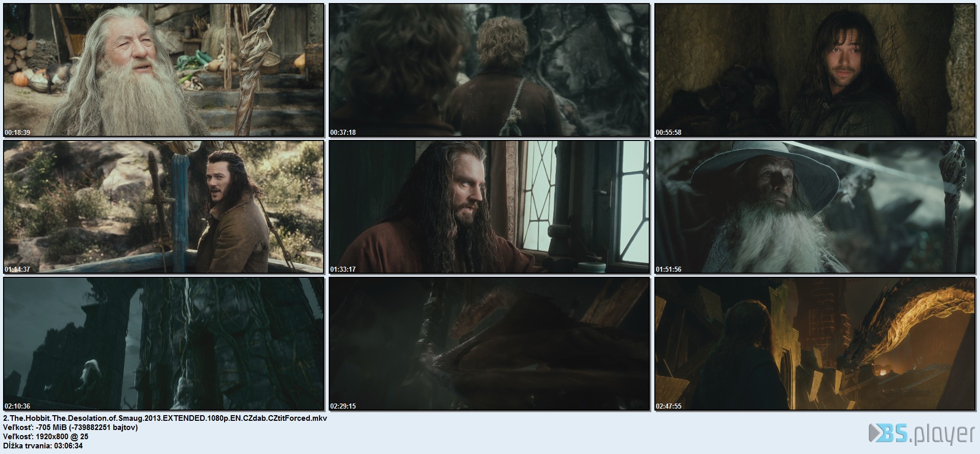This screenshot has height=454, width=980.
Task: Select the dark forest thumbnail at 00:37:18
Action: [x=489, y=70]
